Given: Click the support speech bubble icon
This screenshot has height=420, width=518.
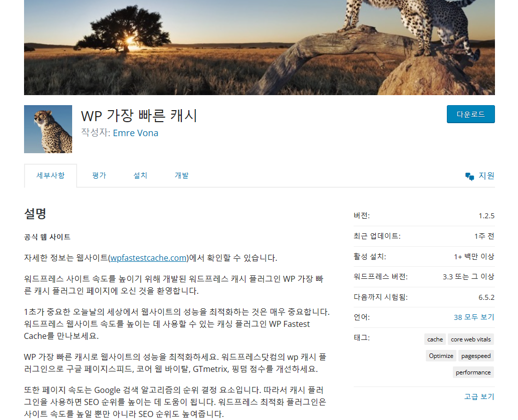Looking at the screenshot, I should click(469, 176).
